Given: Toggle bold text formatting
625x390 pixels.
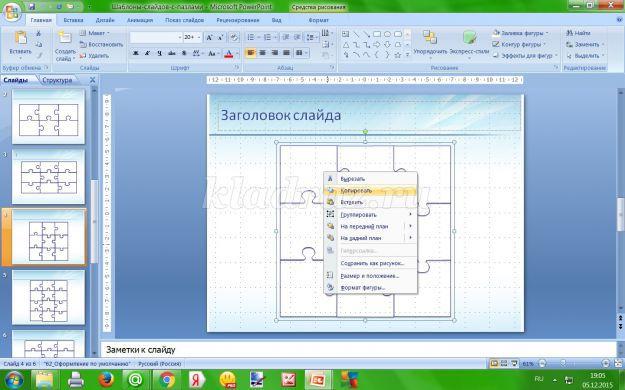Looking at the screenshot, I should 136,53.
